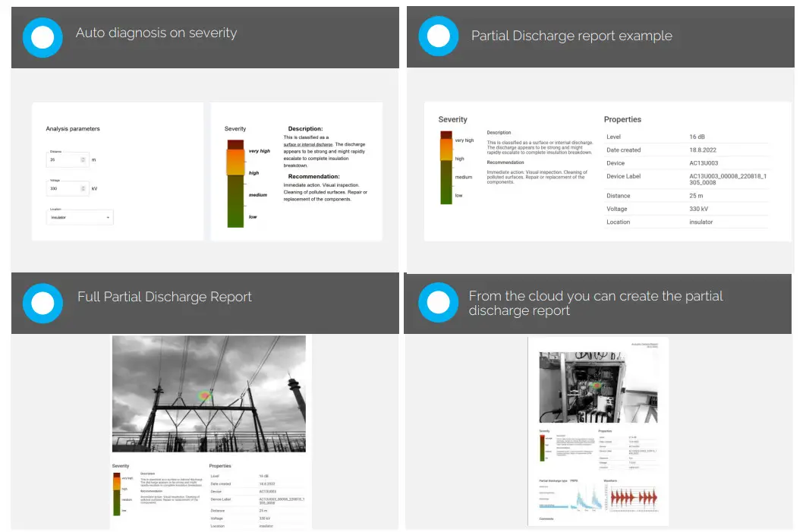The height and width of the screenshot is (532, 806).
Task: Click the Voltage input field showing 330
Action: [68, 189]
